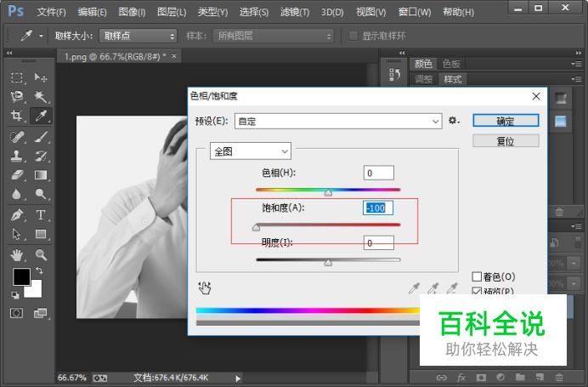Open the 图像(I) menu
Image resolution: width=588 pixels, height=387 pixels.
pos(132,12)
